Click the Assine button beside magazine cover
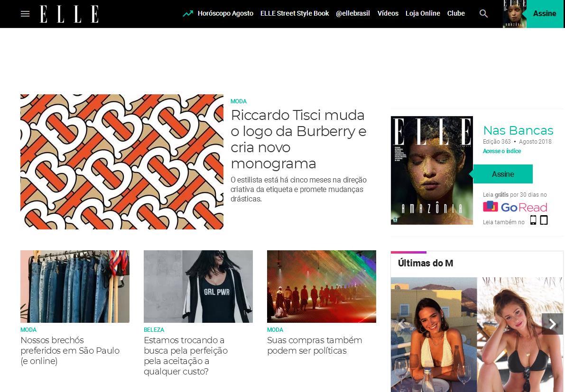565x392 pixels. 503,174
